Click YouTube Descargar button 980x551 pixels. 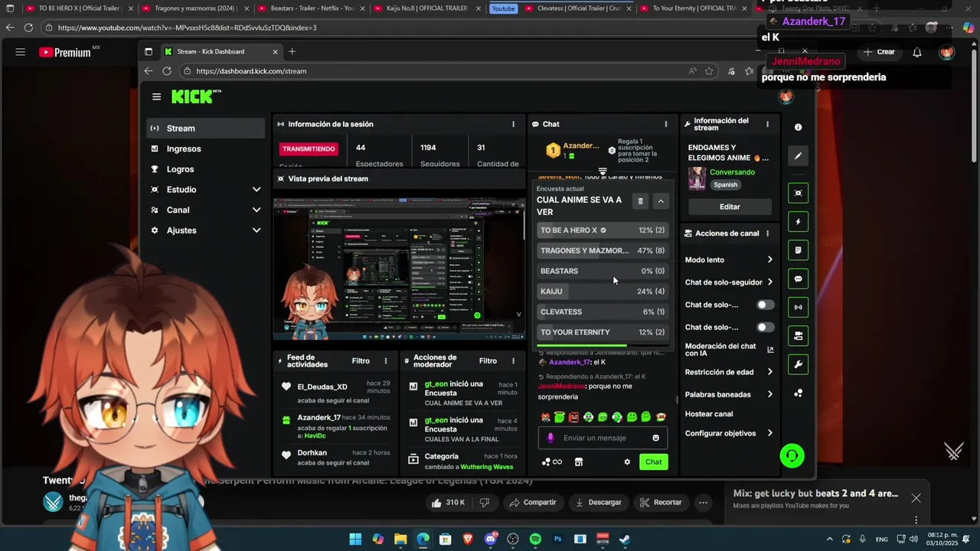pyautogui.click(x=598, y=503)
